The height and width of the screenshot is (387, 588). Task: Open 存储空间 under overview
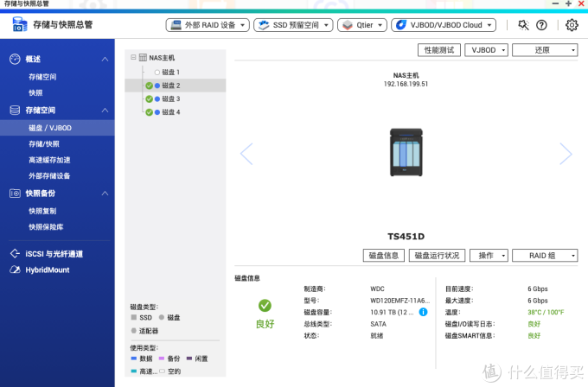coord(42,77)
